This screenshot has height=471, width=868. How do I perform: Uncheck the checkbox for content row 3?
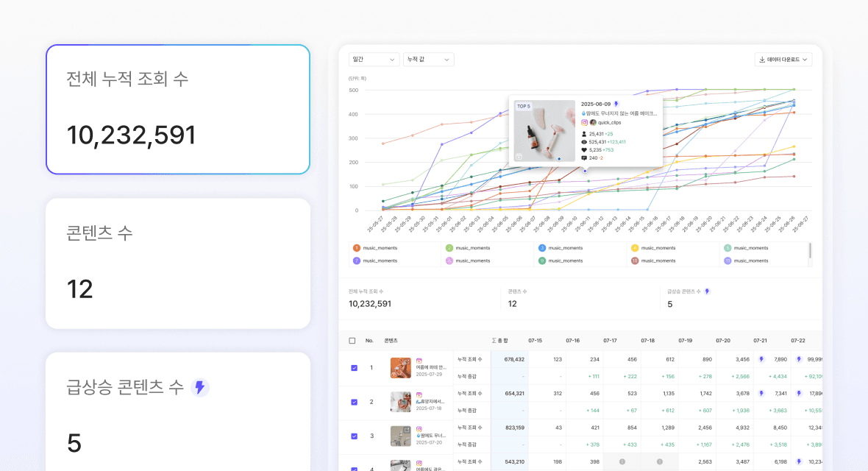pos(355,436)
